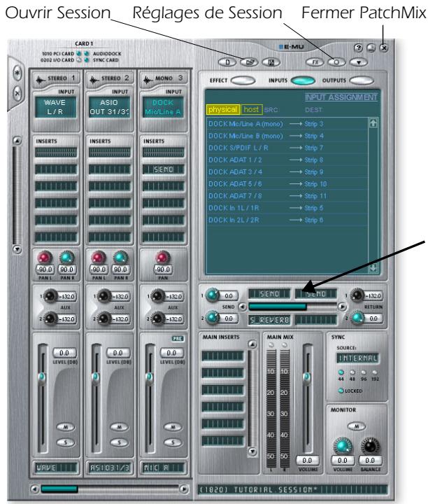Click the Mono 3 level fader

tap(149, 377)
